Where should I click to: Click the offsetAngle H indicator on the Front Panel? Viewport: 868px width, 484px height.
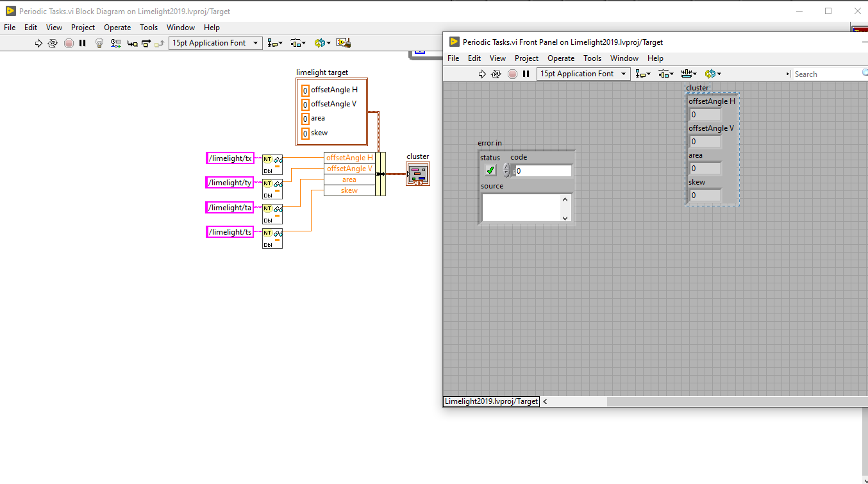[705, 115]
